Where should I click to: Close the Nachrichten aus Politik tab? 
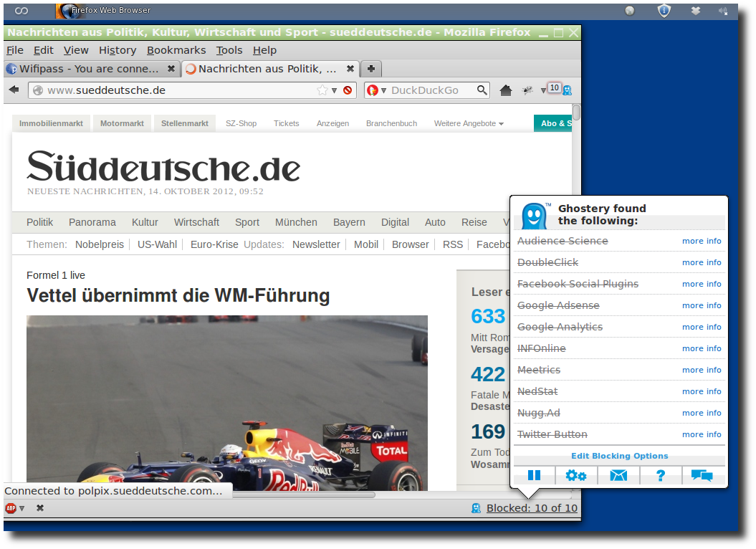point(350,69)
